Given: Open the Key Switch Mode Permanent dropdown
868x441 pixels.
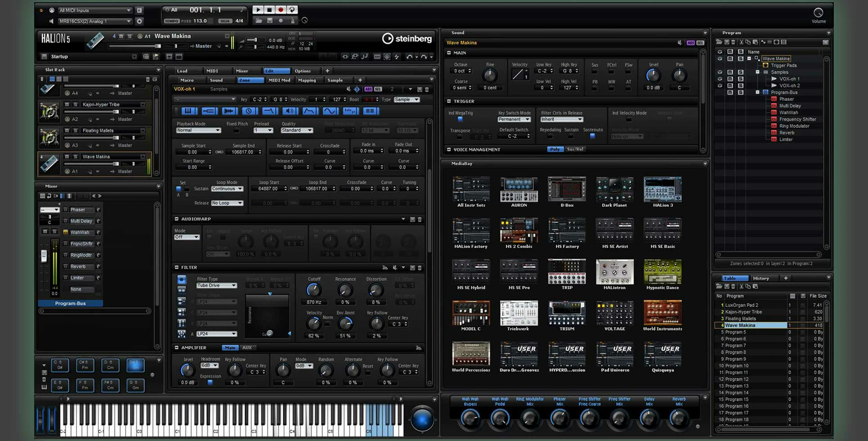Looking at the screenshot, I should pos(514,120).
